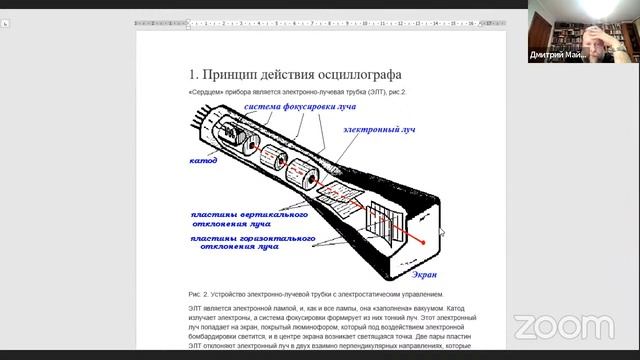Click the right indent marker on ruler

[x=480, y=24]
